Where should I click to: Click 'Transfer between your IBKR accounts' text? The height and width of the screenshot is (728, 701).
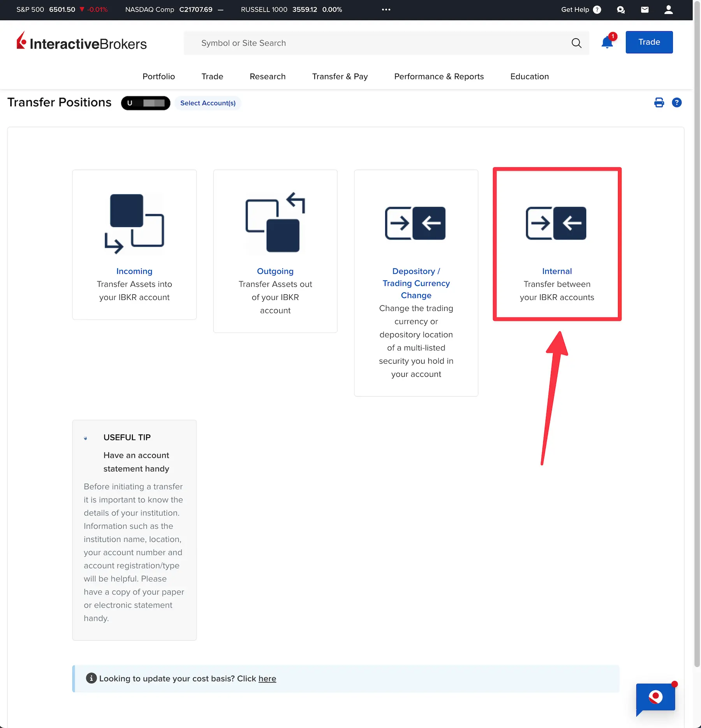[x=557, y=291]
